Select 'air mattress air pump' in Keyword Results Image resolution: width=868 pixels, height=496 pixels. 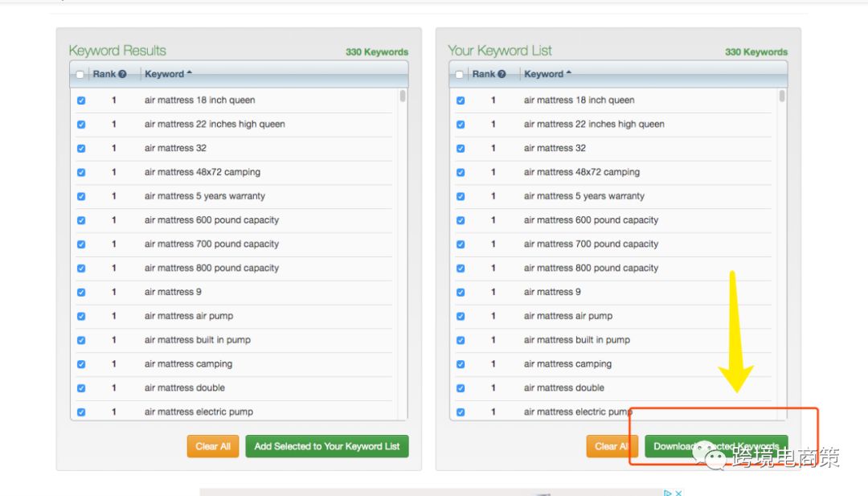[81, 317]
